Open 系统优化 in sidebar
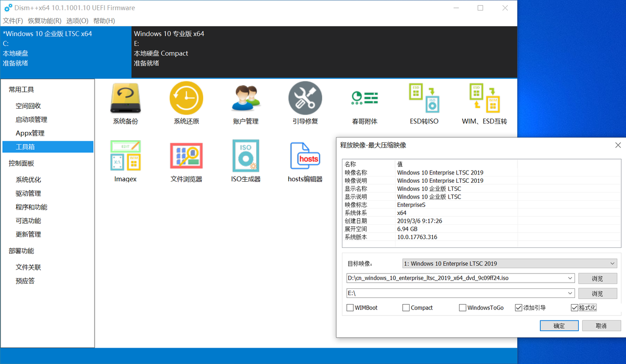The height and width of the screenshot is (364, 626). (x=28, y=180)
